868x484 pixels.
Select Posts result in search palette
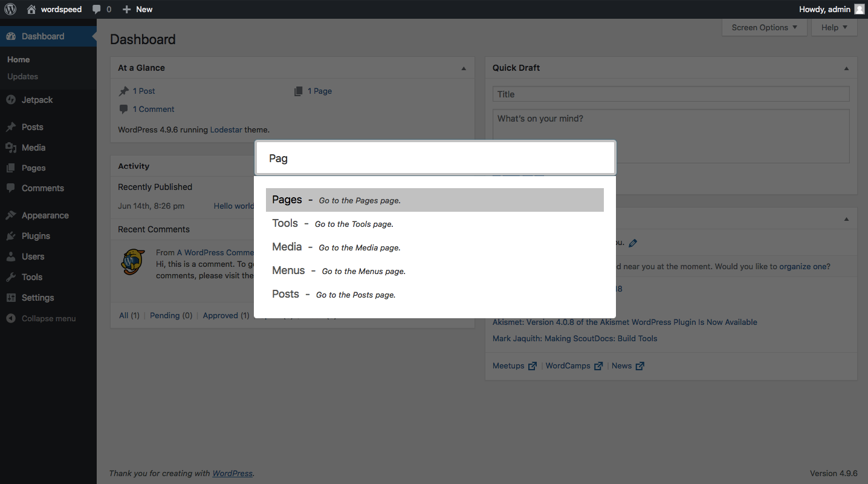coord(435,294)
